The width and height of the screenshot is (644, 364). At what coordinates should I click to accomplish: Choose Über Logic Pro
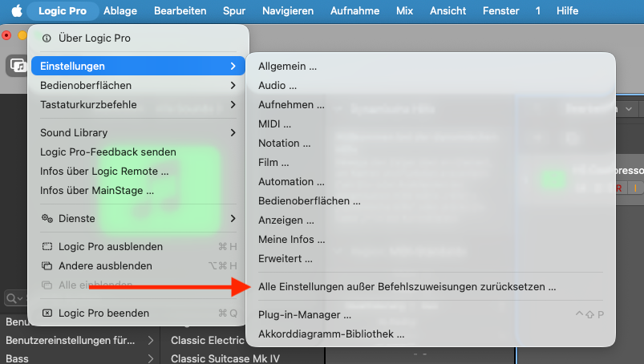point(139,38)
